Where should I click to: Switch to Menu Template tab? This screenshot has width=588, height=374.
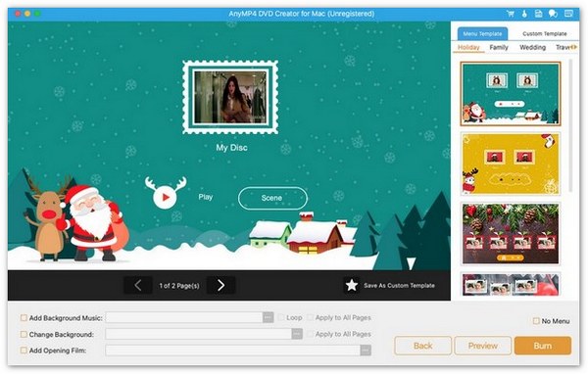click(x=482, y=33)
